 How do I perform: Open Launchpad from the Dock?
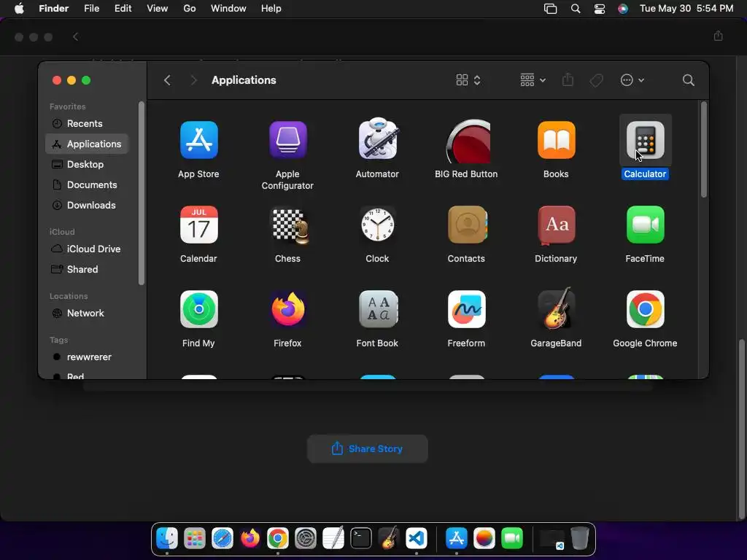(x=194, y=539)
